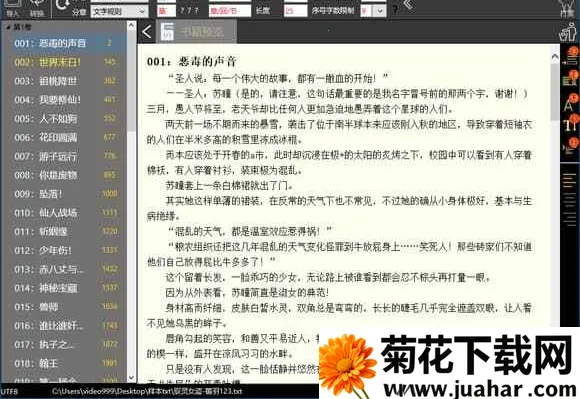Select chapter 010：仙人战场
This screenshot has width=580, height=399.
pos(64,213)
